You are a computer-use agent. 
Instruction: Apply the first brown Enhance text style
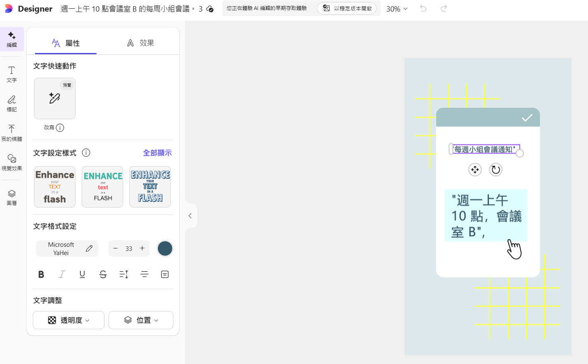tap(55, 187)
